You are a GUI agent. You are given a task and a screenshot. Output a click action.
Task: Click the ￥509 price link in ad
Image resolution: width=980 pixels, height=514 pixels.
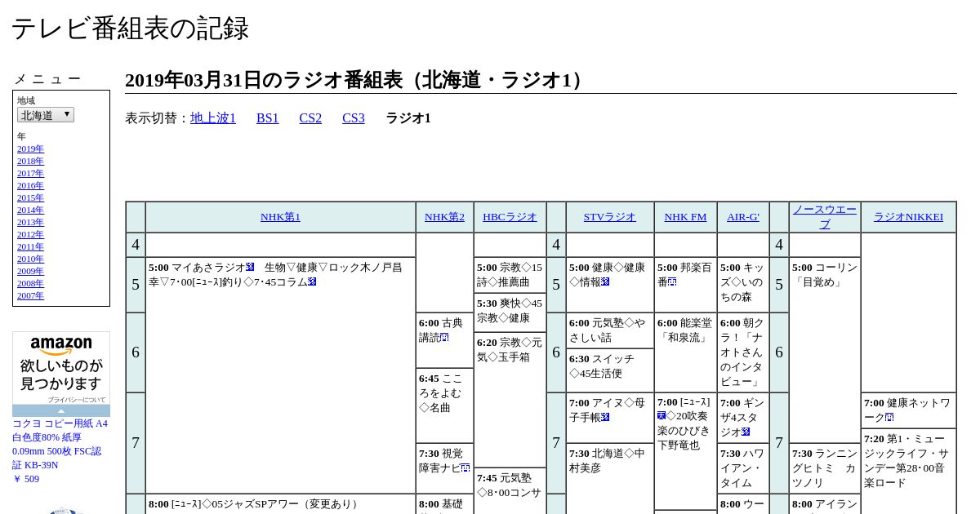click(x=25, y=479)
